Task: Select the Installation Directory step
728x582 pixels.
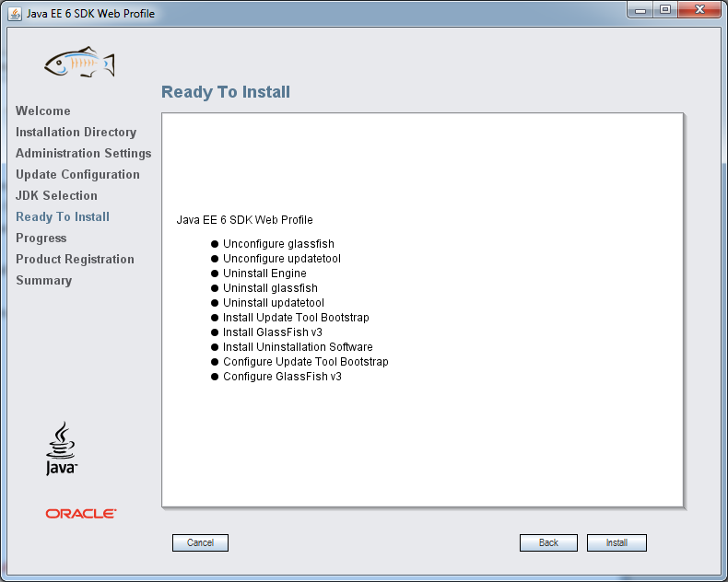Action: (x=76, y=133)
